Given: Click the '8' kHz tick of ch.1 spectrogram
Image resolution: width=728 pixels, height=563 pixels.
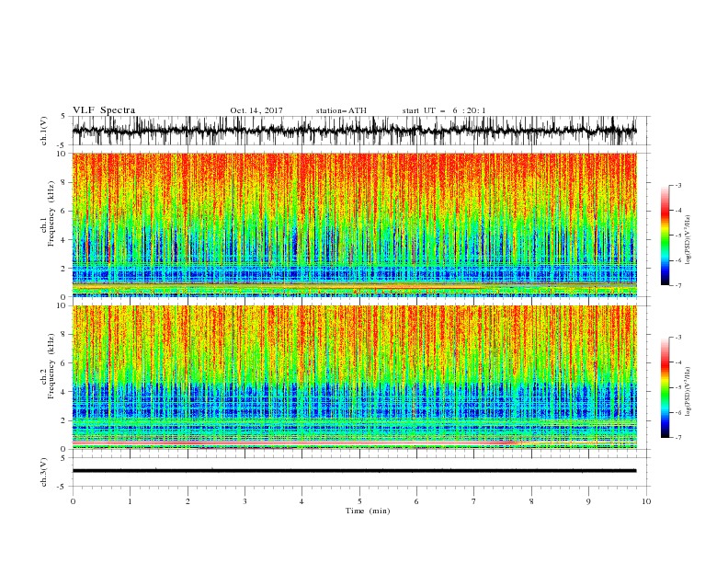Looking at the screenshot, I should click(x=64, y=182).
